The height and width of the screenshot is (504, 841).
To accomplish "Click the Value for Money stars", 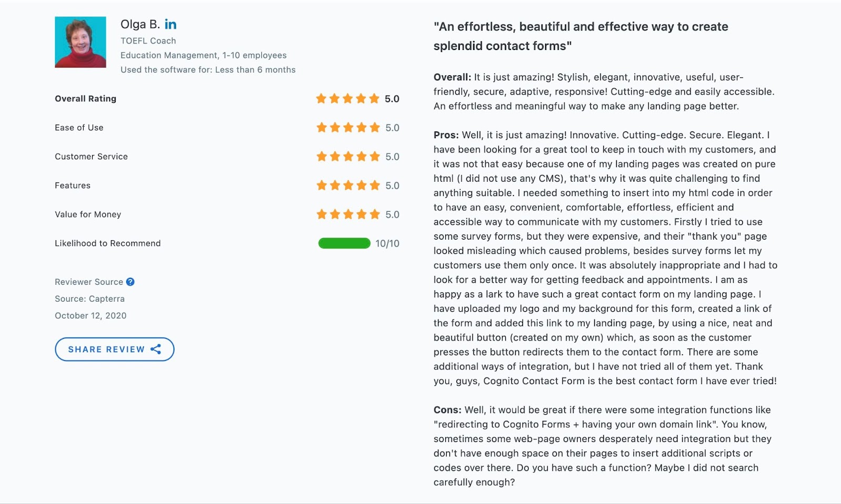I will (x=348, y=214).
